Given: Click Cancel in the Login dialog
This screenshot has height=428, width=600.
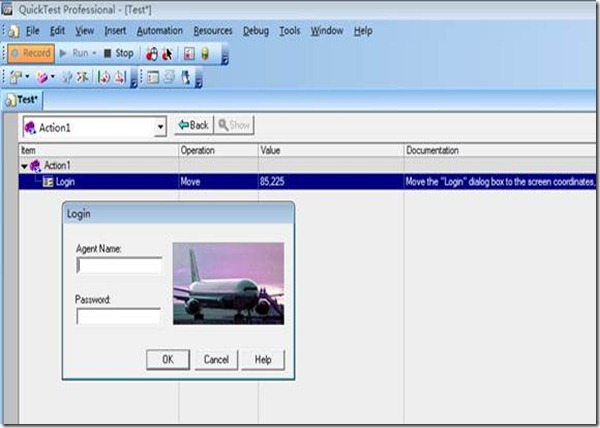Looking at the screenshot, I should (x=216, y=360).
